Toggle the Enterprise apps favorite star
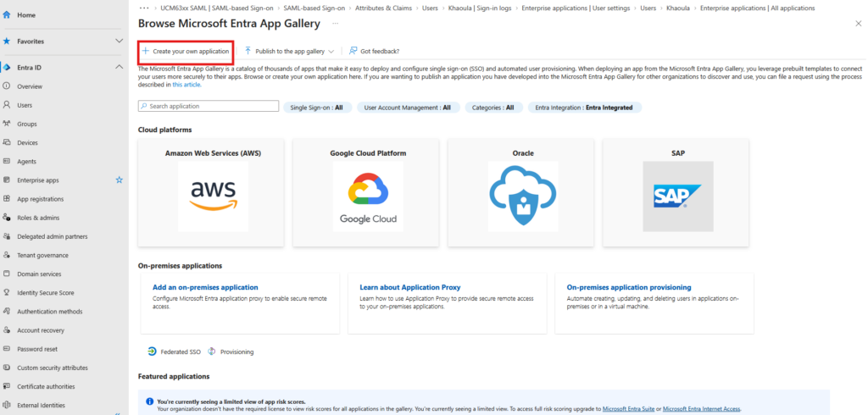This screenshot has height=415, width=868. 119,180
